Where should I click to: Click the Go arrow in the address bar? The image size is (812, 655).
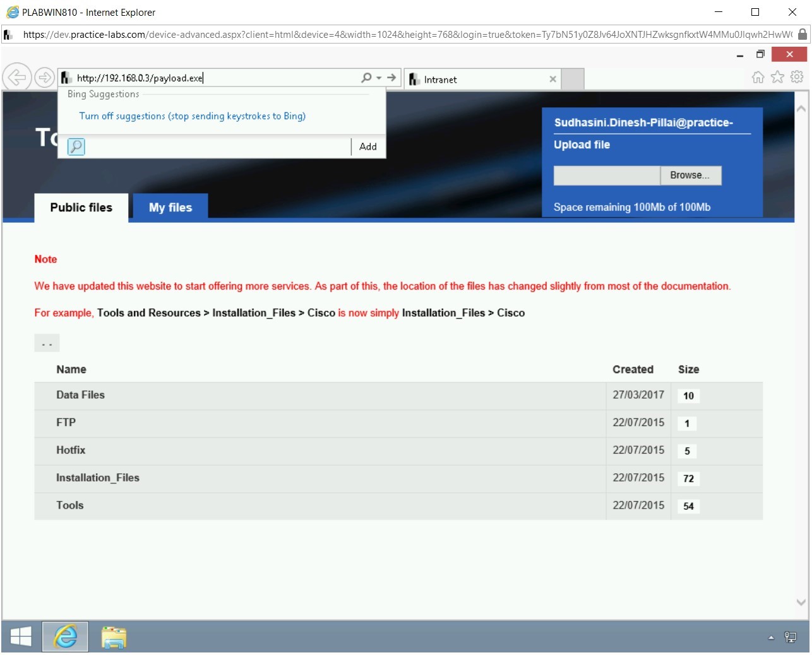point(391,77)
